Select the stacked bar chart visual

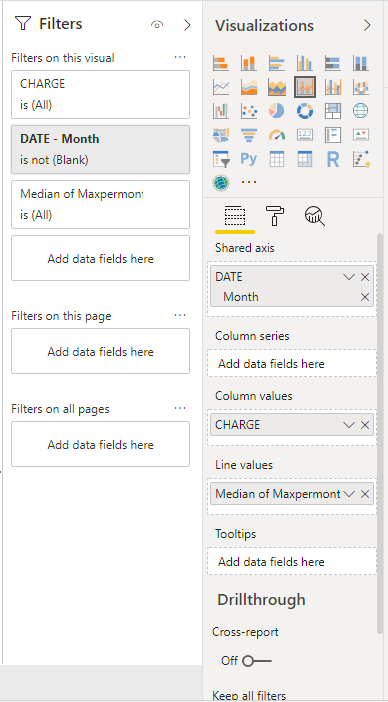(x=221, y=63)
